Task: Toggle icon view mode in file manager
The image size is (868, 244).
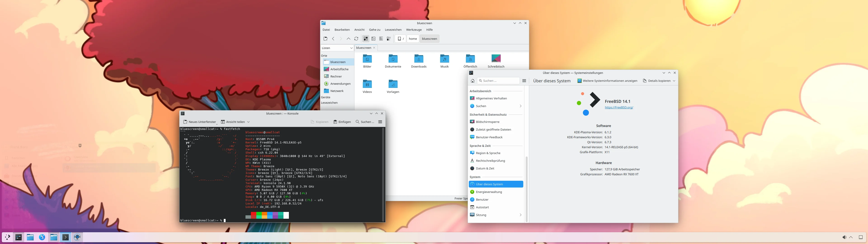Action: pyautogui.click(x=366, y=39)
